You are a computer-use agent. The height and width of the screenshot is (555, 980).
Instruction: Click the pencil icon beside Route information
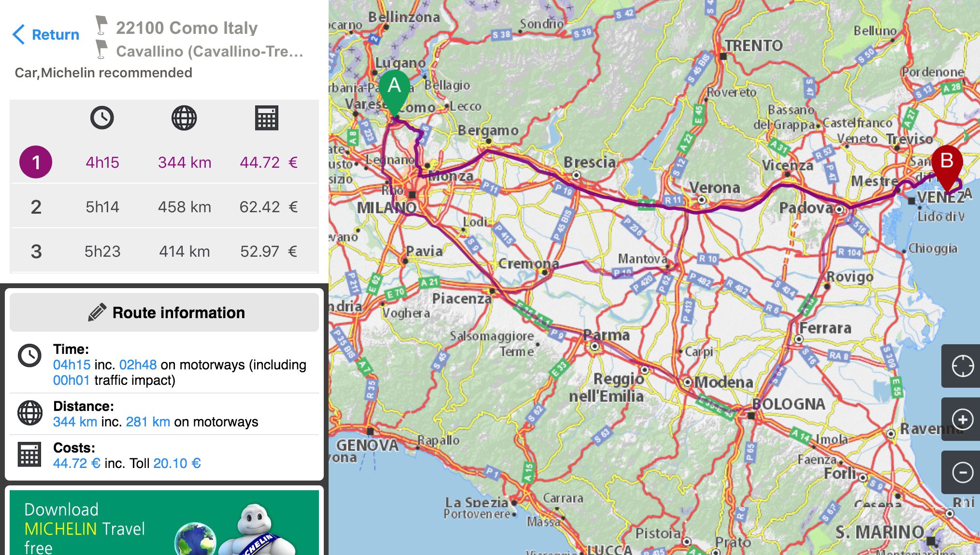click(97, 313)
